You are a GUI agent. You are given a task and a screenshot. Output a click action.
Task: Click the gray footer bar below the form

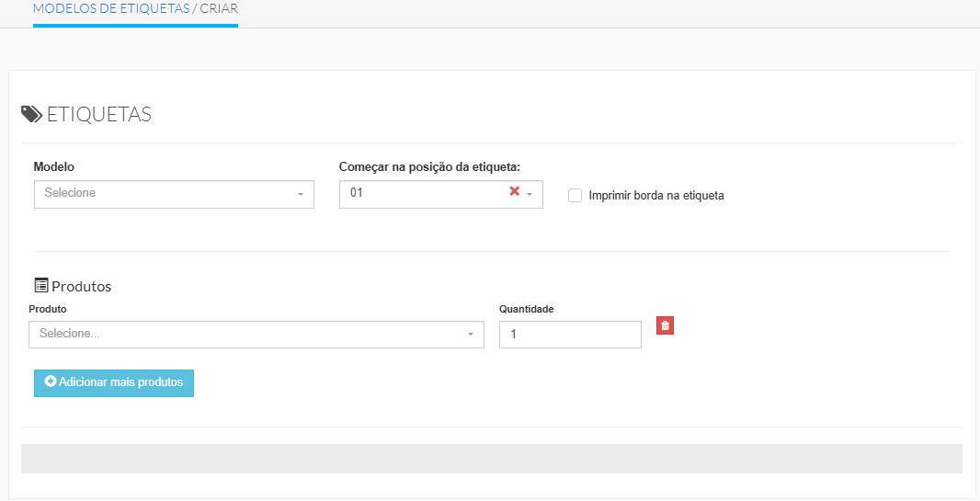point(491,459)
